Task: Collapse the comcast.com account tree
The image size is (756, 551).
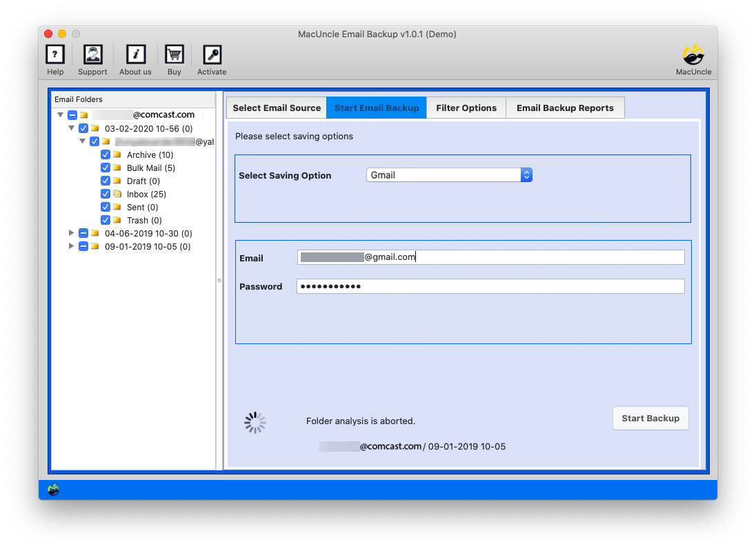Action: [x=60, y=114]
